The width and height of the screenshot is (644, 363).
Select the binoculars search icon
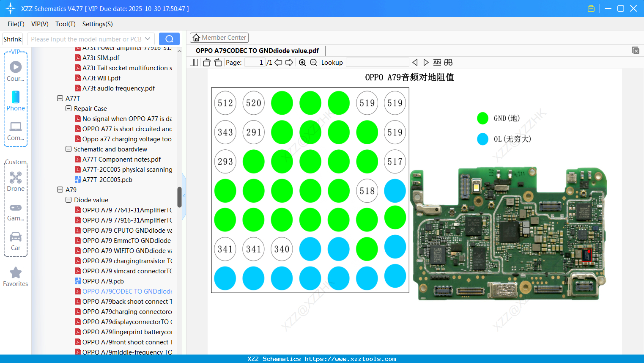[448, 62]
